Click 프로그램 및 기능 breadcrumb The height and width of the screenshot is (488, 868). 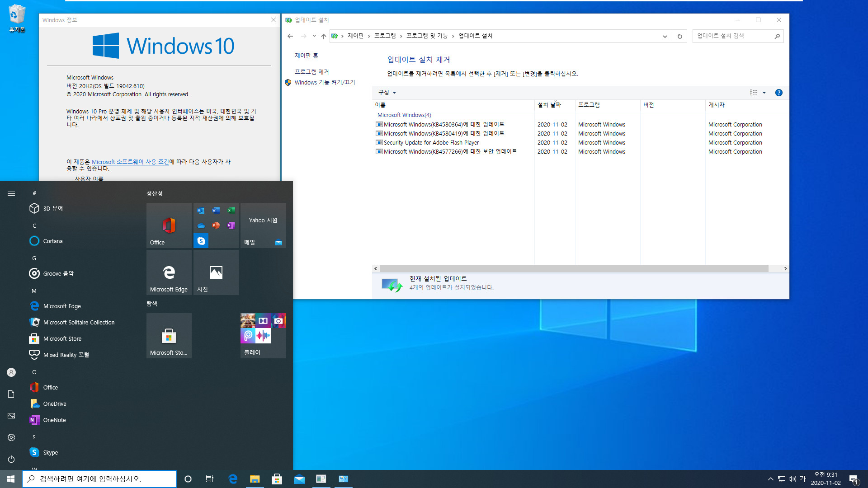coord(427,36)
